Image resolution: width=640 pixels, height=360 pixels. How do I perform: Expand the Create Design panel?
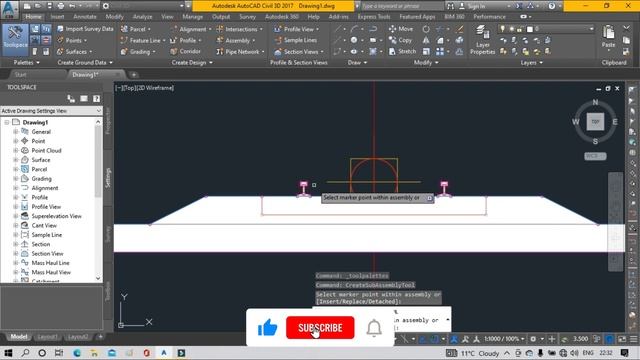[x=192, y=62]
